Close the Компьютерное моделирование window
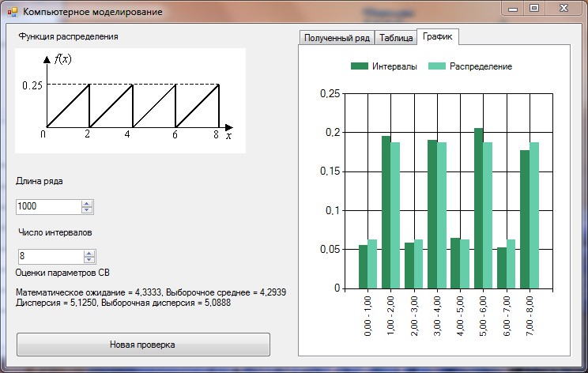Viewport: 588px width, 373px height. 563,9
